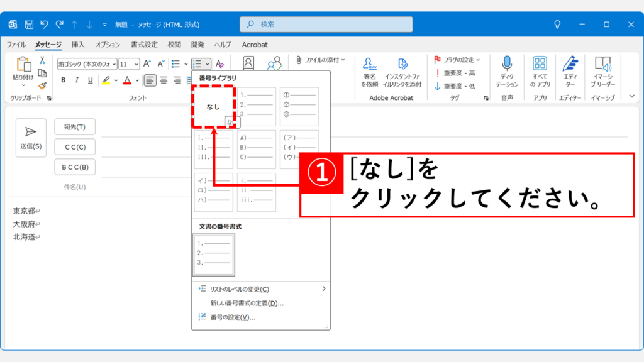The image size is (644, 362).
Task: Cut selection with scissors icon
Action: [42, 60]
